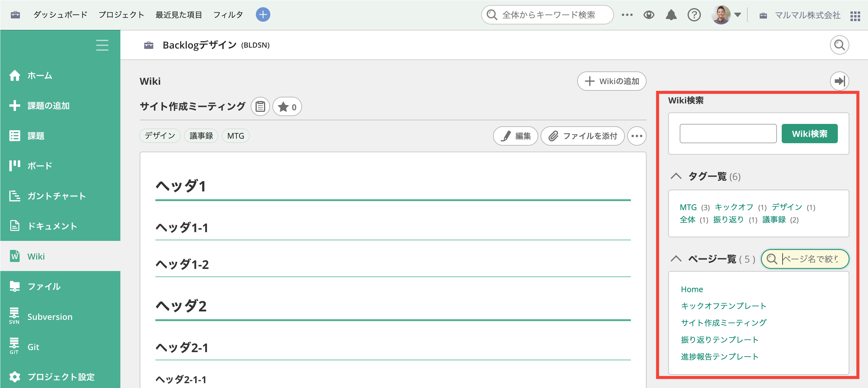Viewport: 868px width, 388px height.
Task: Click the green Wiki検索 button
Action: tap(809, 134)
